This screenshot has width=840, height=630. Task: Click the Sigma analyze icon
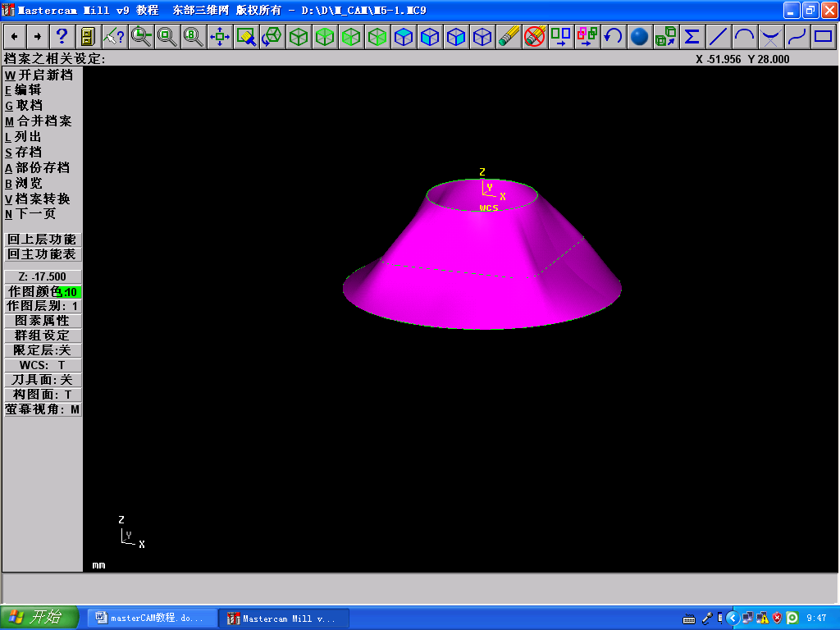tap(692, 36)
